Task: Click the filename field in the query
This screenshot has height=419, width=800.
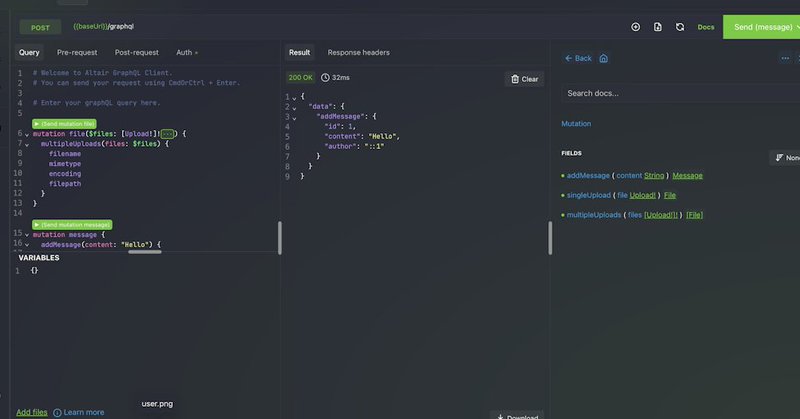Action: click(65, 154)
